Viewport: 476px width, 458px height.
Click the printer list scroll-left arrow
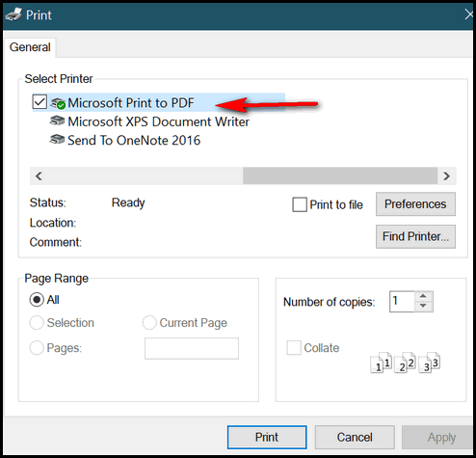(x=39, y=175)
